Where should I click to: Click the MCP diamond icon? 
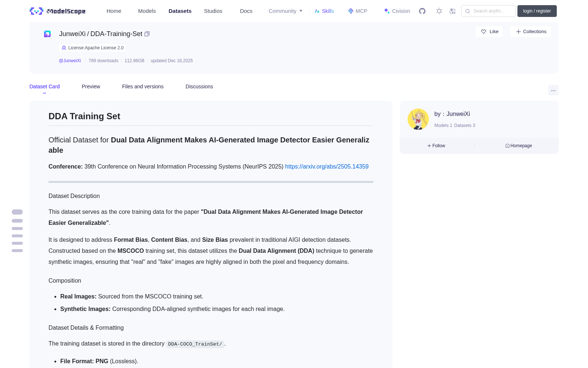click(351, 11)
